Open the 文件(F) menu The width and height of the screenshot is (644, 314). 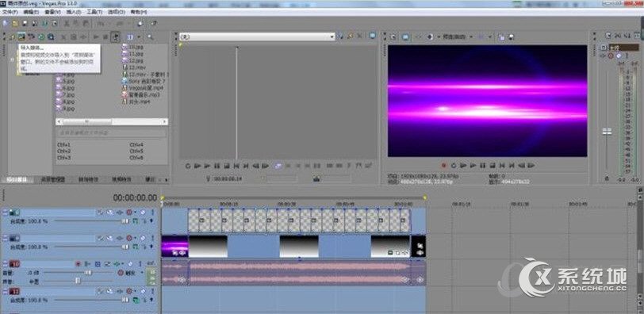[10, 13]
